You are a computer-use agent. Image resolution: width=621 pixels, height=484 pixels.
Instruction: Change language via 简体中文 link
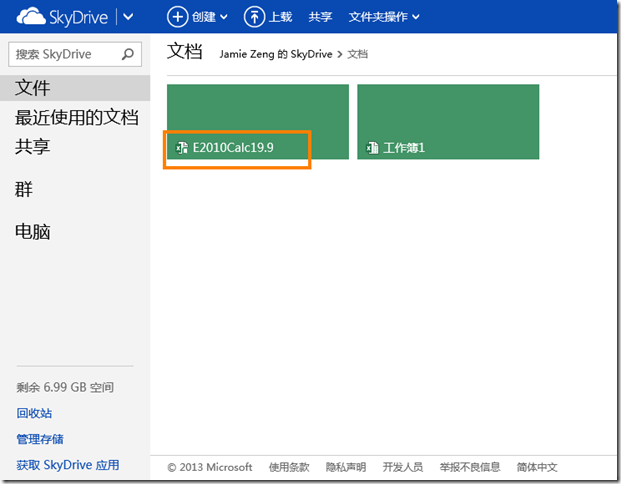(x=537, y=467)
